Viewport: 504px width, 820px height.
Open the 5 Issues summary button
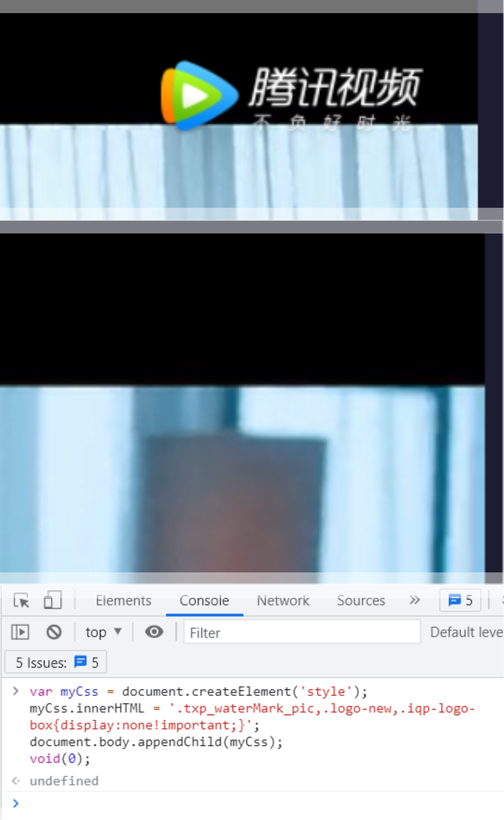tap(56, 662)
